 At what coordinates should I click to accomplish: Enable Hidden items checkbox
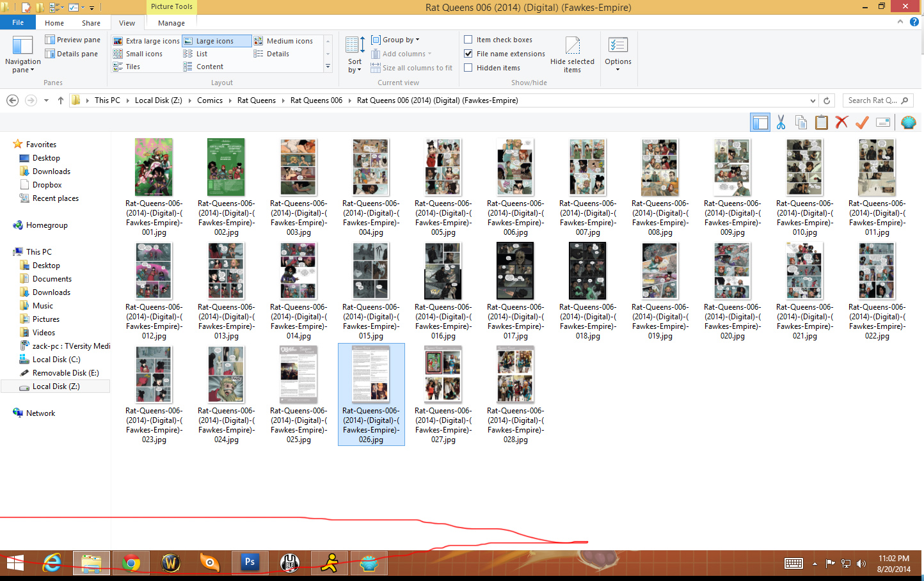pos(468,68)
